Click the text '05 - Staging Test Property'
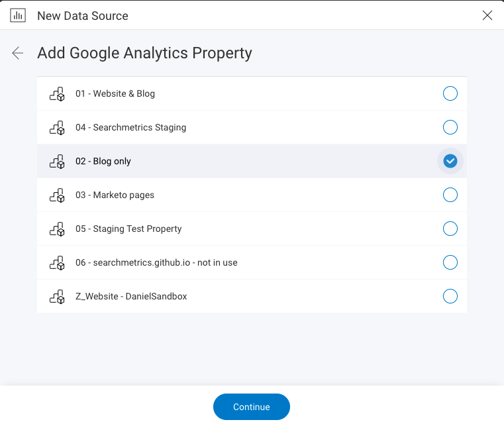The height and width of the screenshot is (426, 504). point(128,229)
